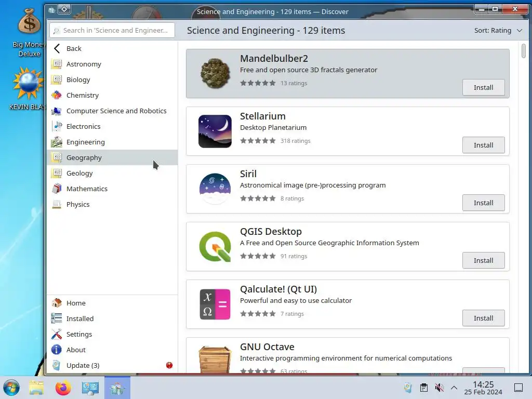This screenshot has height=399, width=532.
Task: Click the muted volume tray icon
Action: [x=440, y=388]
